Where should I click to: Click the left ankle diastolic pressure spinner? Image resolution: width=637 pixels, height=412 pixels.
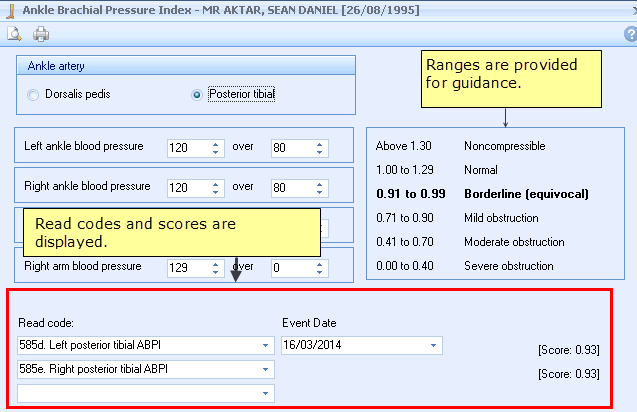320,147
